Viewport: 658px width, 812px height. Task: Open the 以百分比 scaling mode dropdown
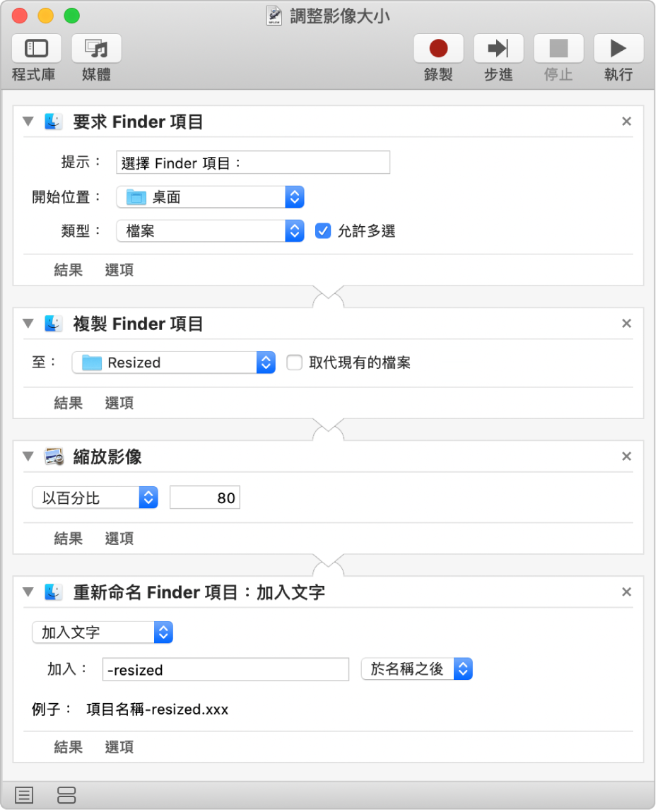coord(95,498)
